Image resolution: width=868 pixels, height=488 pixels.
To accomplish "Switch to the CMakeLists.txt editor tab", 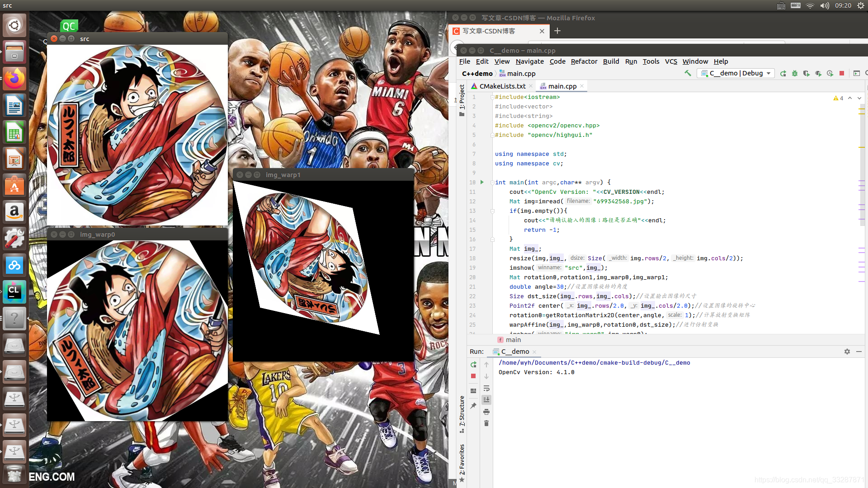I will (x=502, y=86).
